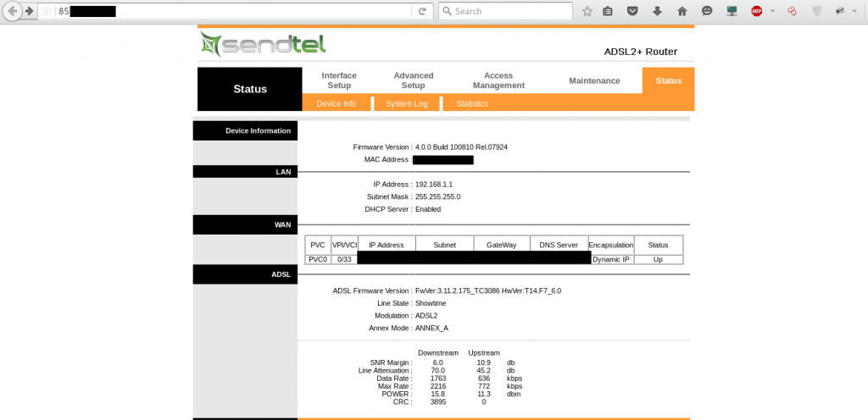
Task: Click into the browser Search field
Action: point(509,11)
